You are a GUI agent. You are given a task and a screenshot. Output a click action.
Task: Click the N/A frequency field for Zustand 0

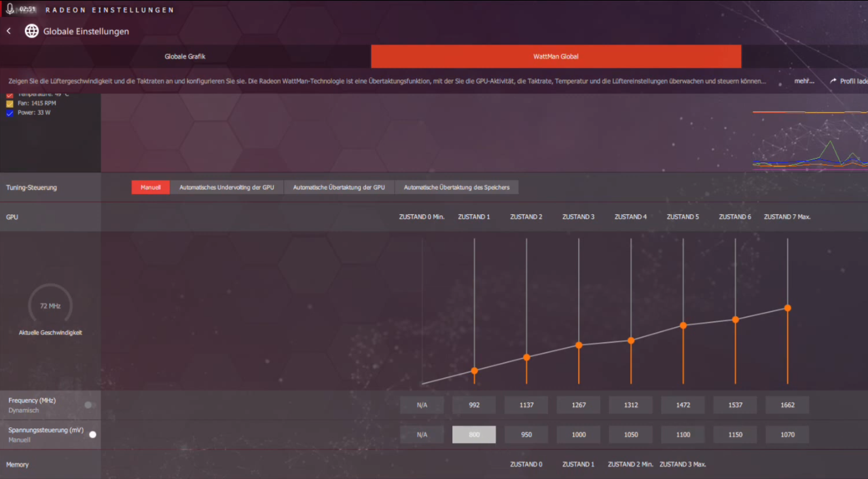[x=422, y=405]
